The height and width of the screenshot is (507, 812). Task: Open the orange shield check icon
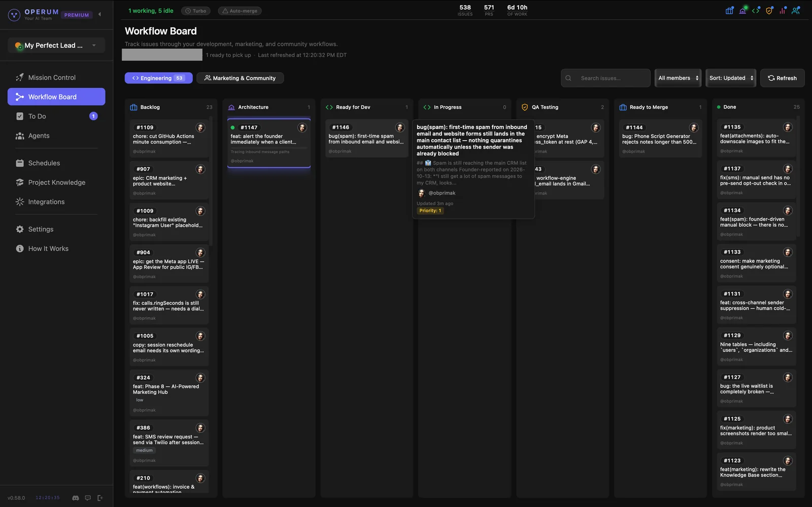[769, 10]
